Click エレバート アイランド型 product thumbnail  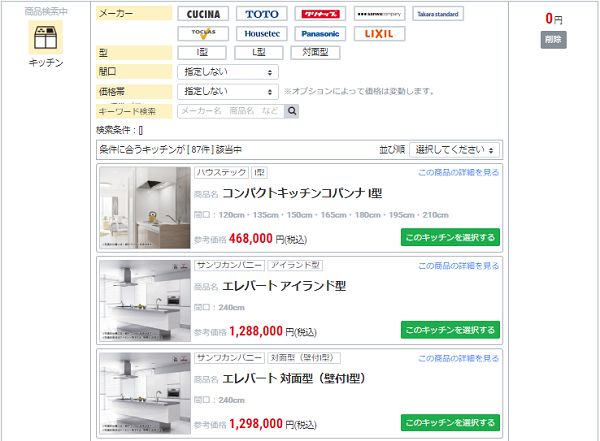pyautogui.click(x=145, y=301)
